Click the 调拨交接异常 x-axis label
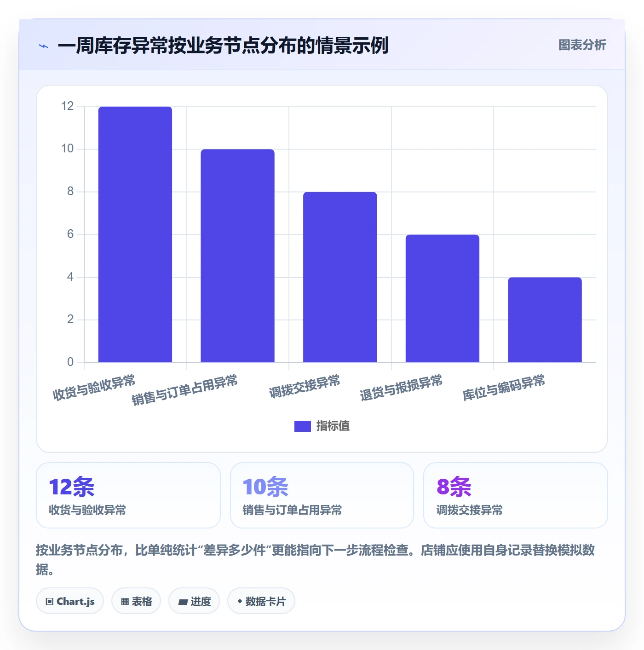The height and width of the screenshot is (650, 644). [x=305, y=386]
